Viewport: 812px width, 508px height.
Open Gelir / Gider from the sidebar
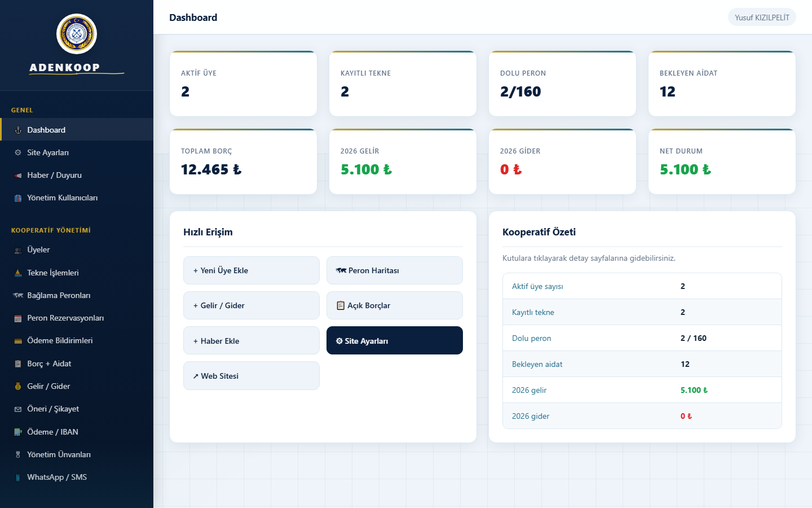click(x=77, y=386)
